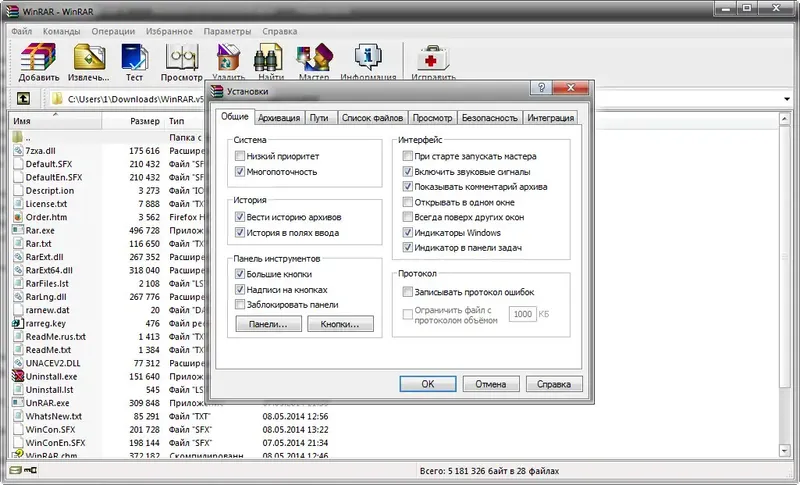Click the Удалить recycle bin icon
This screenshot has width=800, height=485.
pos(228,57)
